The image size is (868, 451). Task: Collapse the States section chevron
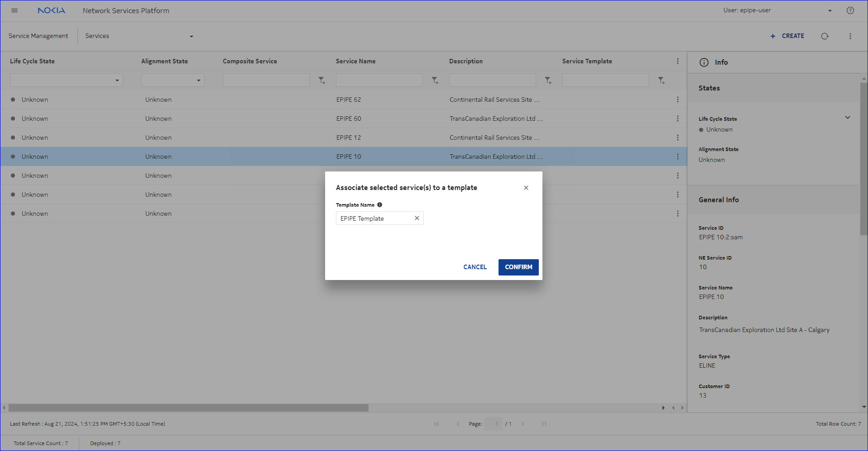(x=847, y=118)
